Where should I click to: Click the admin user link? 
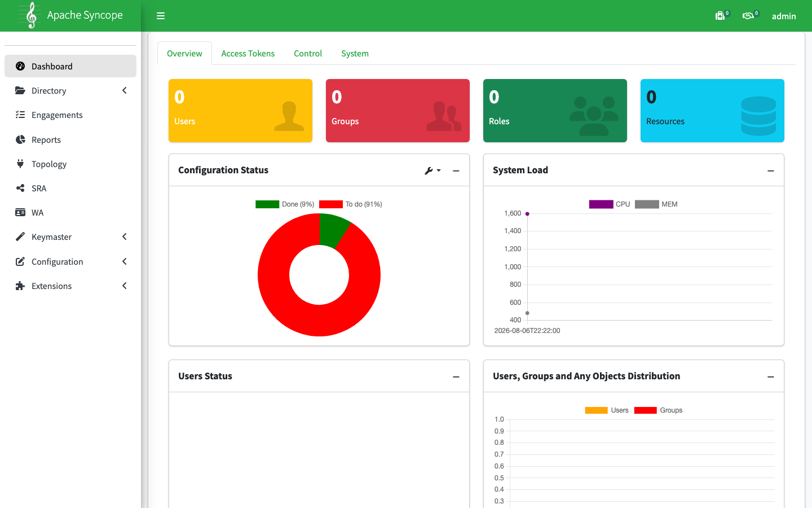(784, 16)
